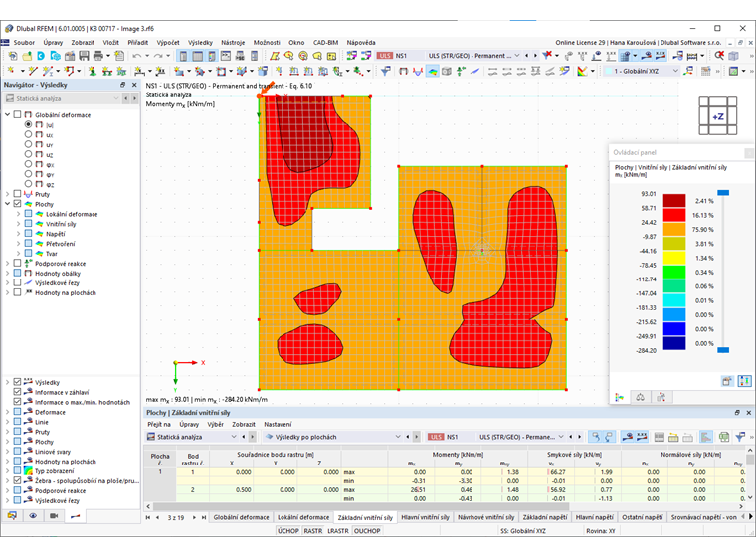Click the support reactions green arrows icon
Image resolution: width=756 pixels, height=558 pixels.
[x=461, y=71]
